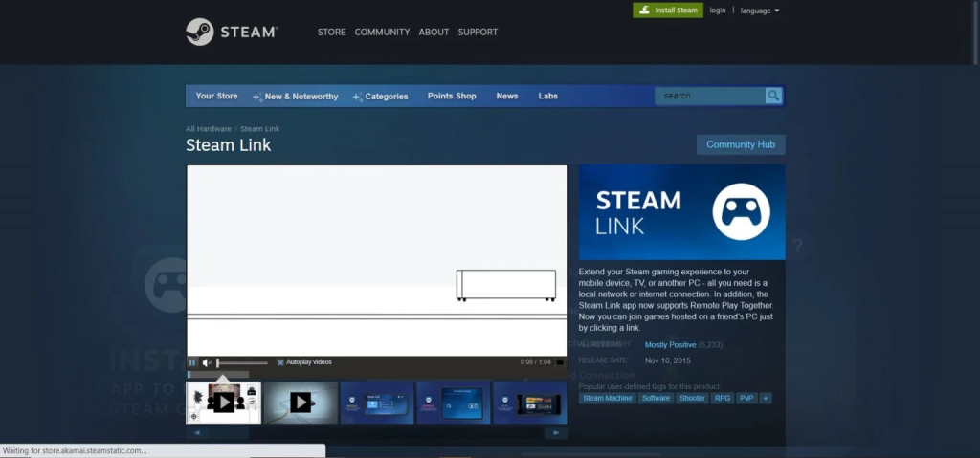Viewport: 980px width, 458px height.
Task: Click the login link
Action: point(718,10)
